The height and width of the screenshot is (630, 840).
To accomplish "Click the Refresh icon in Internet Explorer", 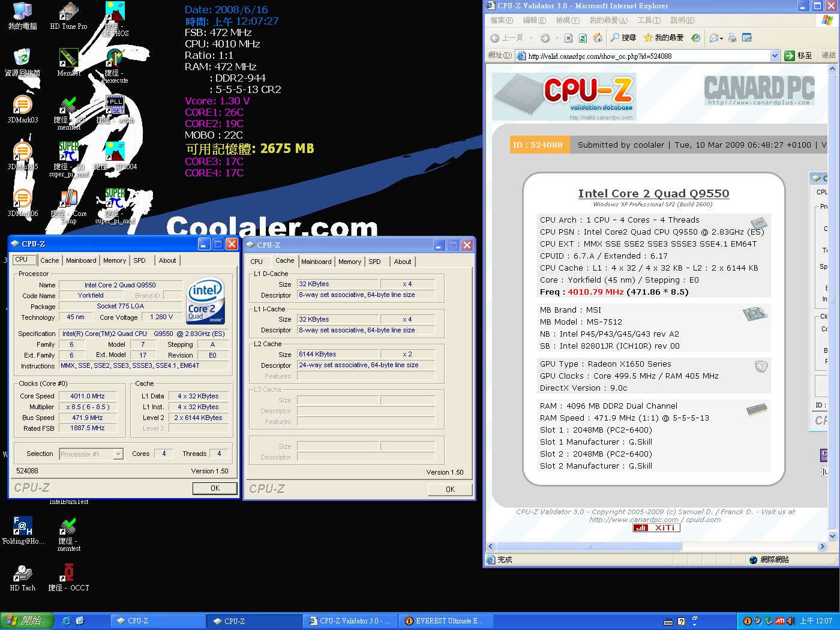I will (x=583, y=38).
